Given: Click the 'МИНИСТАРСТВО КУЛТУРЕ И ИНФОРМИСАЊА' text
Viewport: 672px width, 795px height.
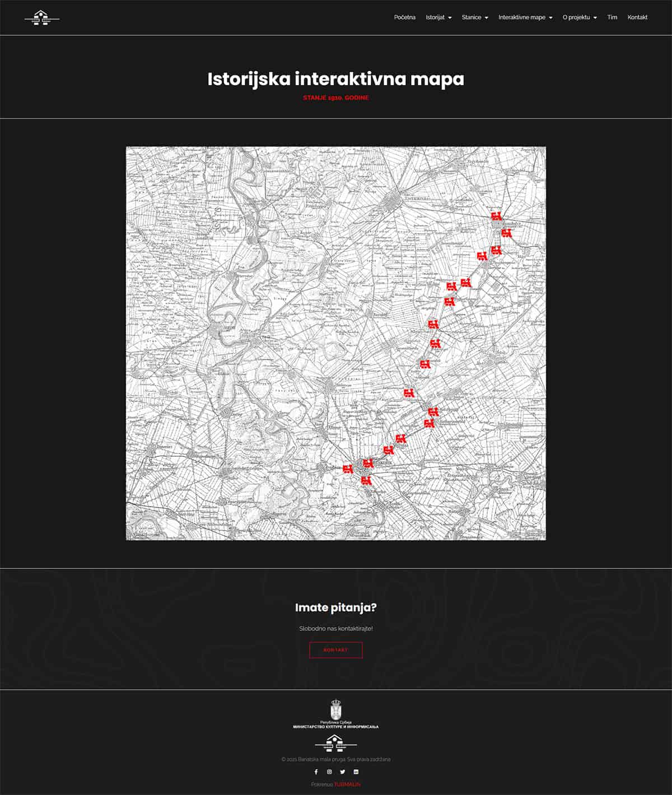Looking at the screenshot, I should tap(336, 727).
